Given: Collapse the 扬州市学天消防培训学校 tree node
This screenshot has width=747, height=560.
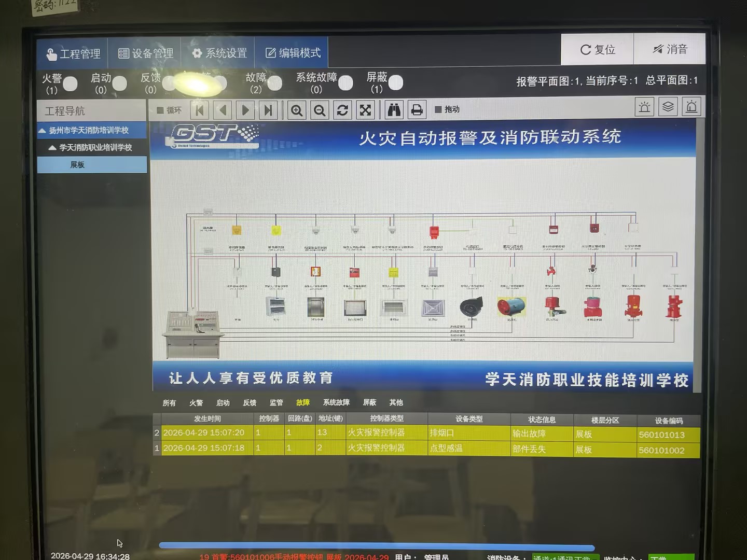Looking at the screenshot, I should 43,131.
